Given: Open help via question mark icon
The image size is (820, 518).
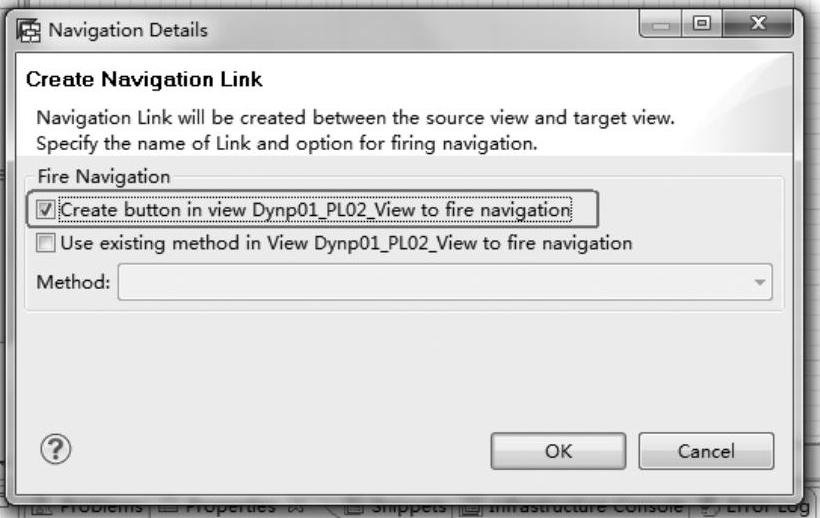Looking at the screenshot, I should coord(55,449).
